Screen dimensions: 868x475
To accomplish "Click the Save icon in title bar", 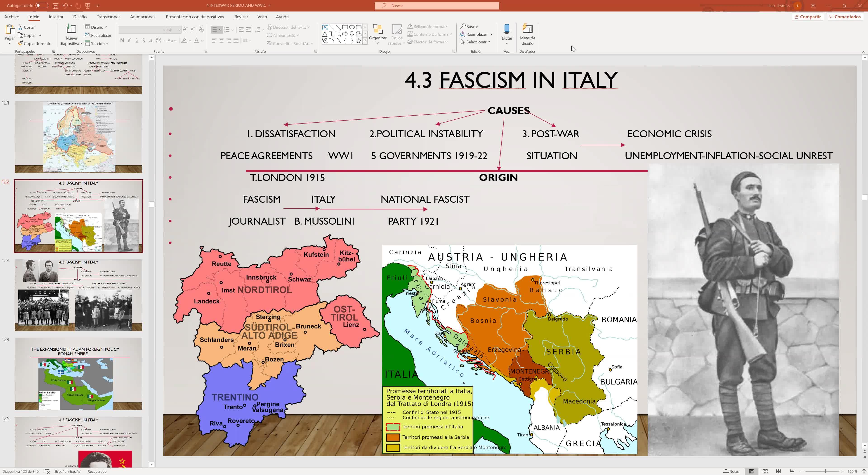I will 56,5.
